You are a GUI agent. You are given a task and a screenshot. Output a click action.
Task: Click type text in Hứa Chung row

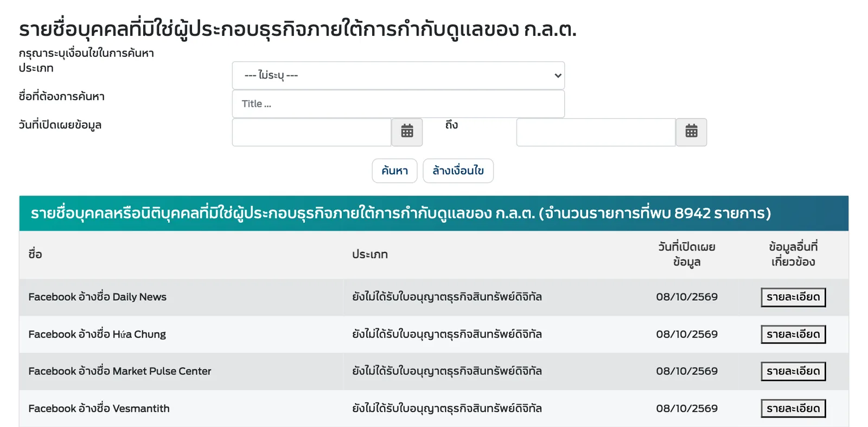(447, 334)
